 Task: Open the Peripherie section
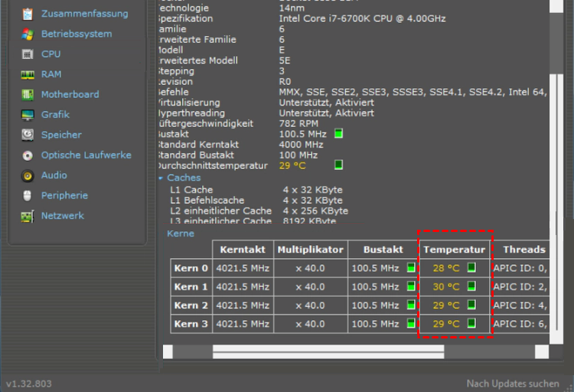[64, 196]
